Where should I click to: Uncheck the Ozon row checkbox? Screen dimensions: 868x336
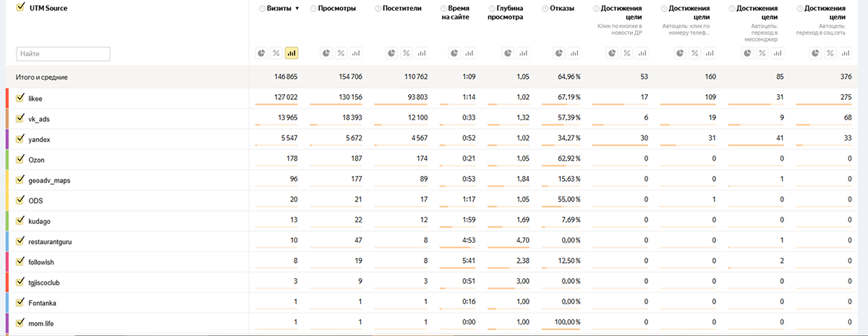pyautogui.click(x=20, y=159)
